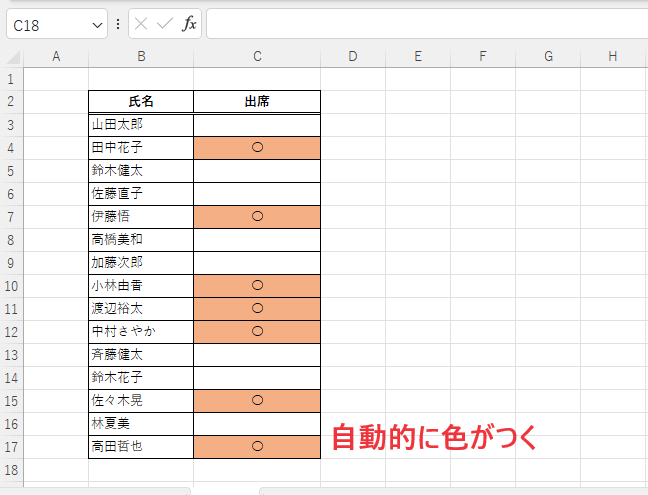This screenshot has height=495, width=648.
Task: Click the cell containing 田中花子
Action: coord(141,148)
